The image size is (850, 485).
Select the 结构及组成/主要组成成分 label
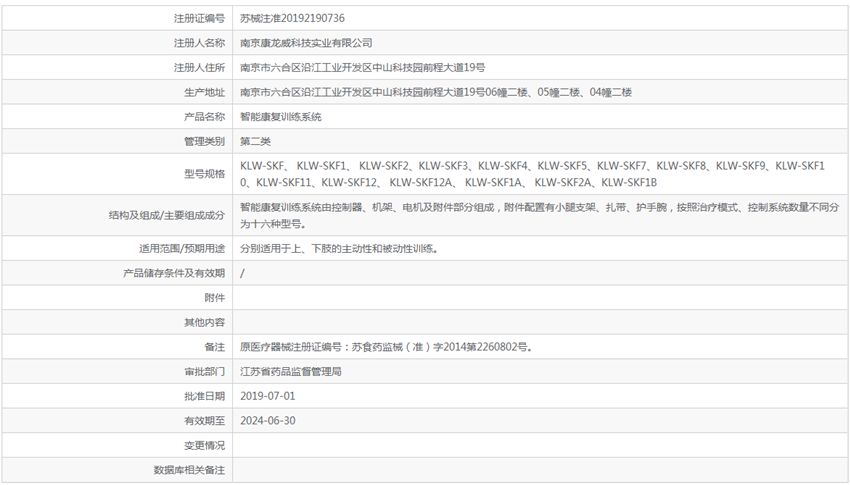166,215
